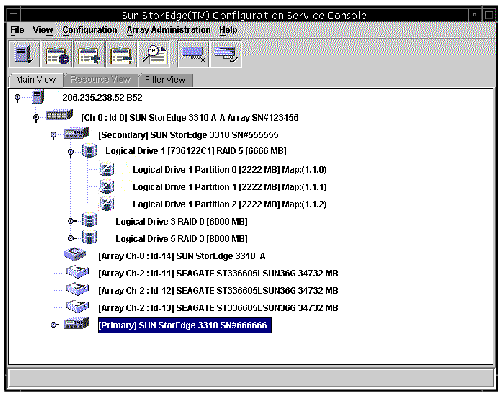This screenshot has width=503, height=396.
Task: Open the Array Administration menu
Action: click(x=168, y=30)
